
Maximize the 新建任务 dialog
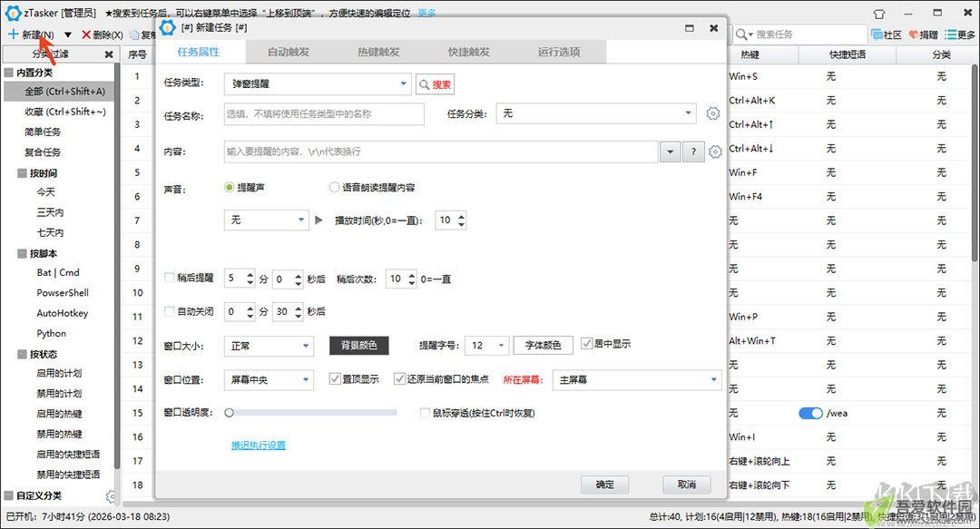[690, 28]
